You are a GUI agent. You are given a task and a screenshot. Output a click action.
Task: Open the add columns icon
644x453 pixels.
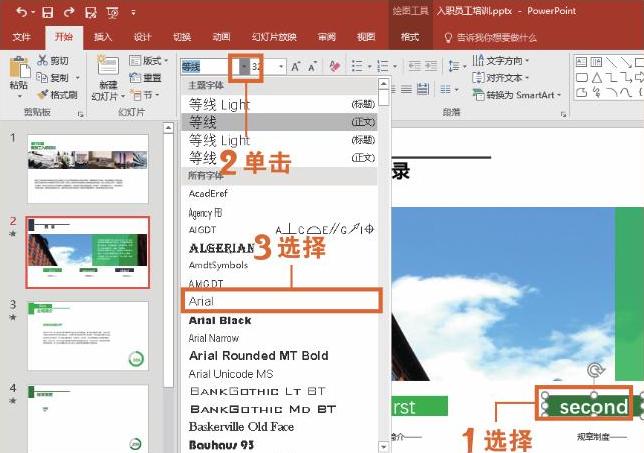pos(446,89)
